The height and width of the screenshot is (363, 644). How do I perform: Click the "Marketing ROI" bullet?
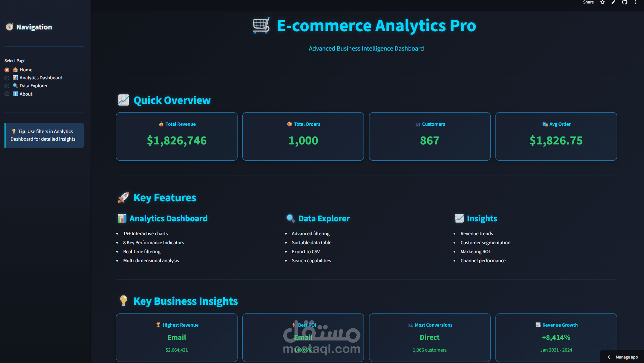475,251
